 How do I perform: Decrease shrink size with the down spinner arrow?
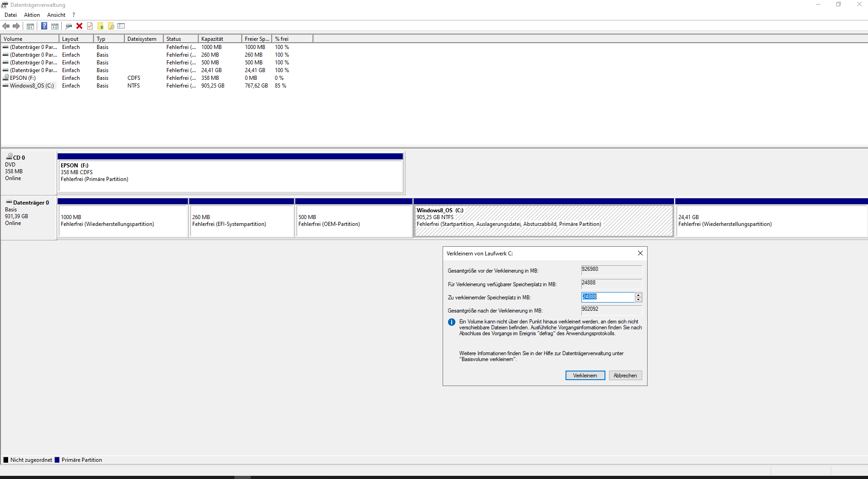point(638,300)
